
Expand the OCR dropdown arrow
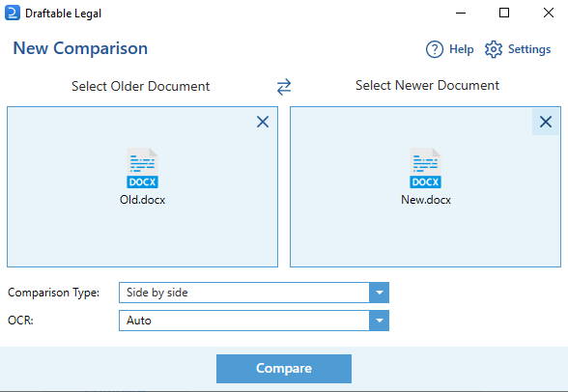380,321
